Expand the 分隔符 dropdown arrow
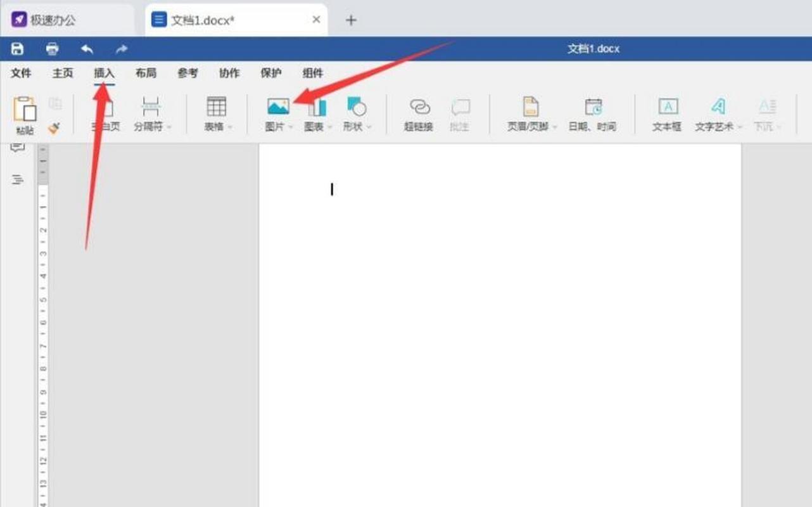812x507 pixels. (x=169, y=127)
